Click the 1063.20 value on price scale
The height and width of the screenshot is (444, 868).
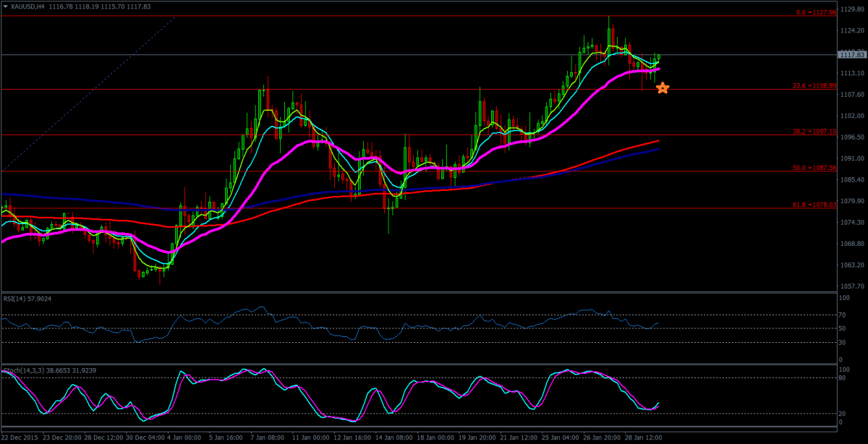coord(849,265)
